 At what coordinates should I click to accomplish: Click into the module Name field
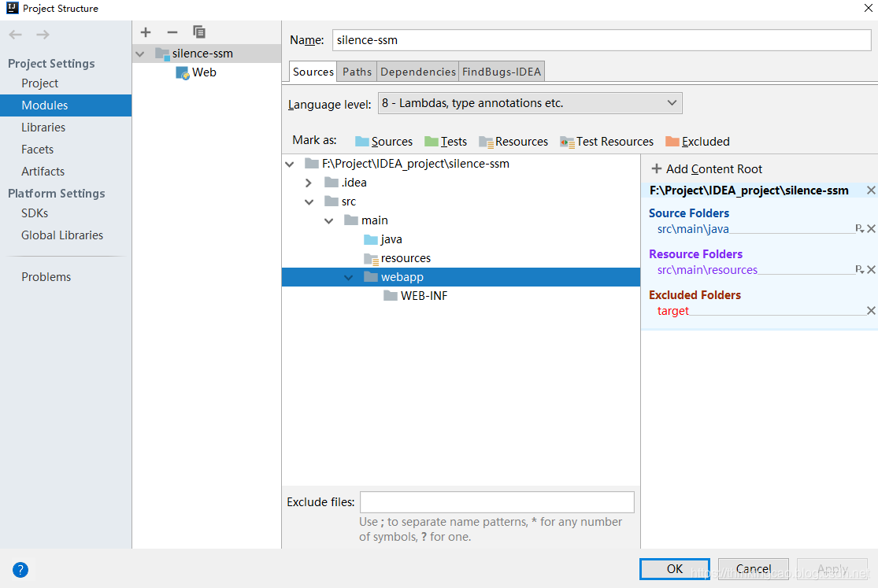pyautogui.click(x=602, y=40)
